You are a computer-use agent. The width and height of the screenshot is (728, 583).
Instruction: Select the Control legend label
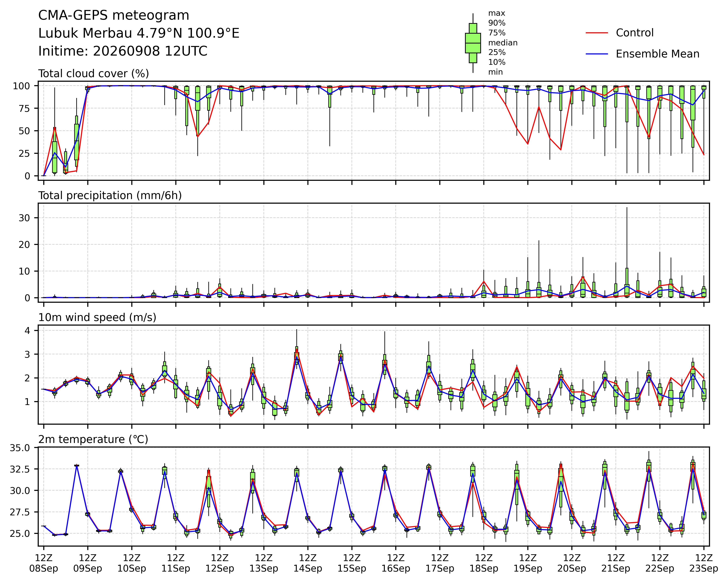click(634, 33)
